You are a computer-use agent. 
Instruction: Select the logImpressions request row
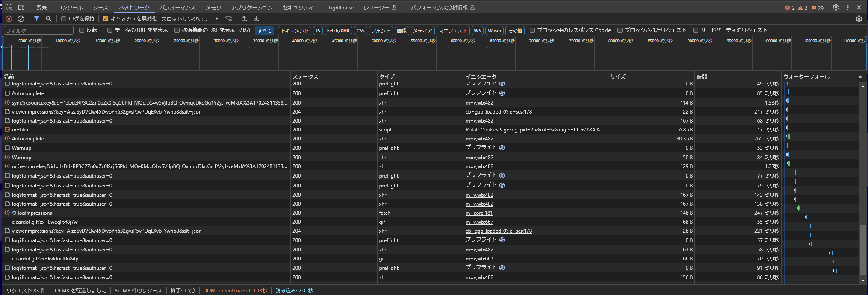(x=430, y=213)
